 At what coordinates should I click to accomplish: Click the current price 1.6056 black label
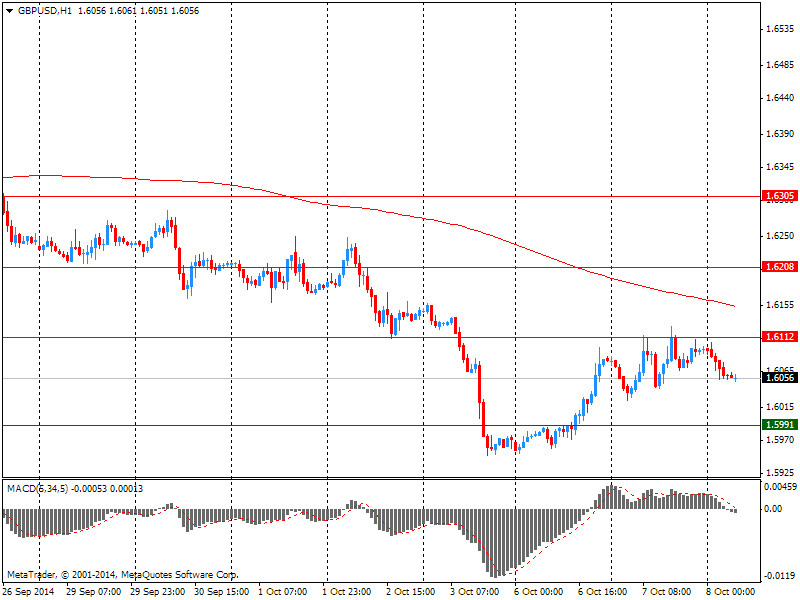point(780,378)
